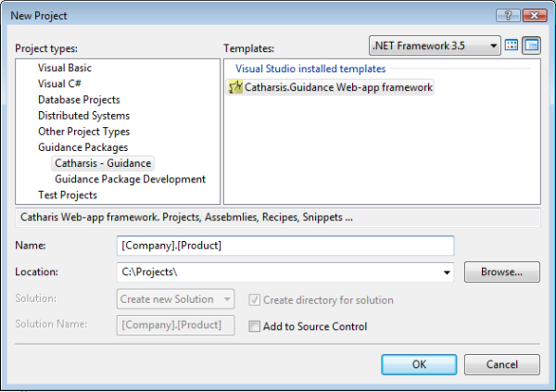Select Database Projects type
The height and width of the screenshot is (392, 556).
click(79, 100)
